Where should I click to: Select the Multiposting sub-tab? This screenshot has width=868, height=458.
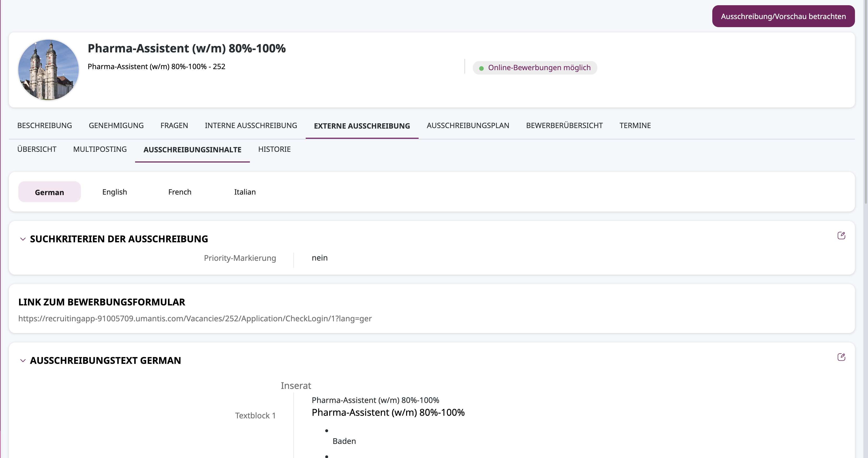coord(100,149)
